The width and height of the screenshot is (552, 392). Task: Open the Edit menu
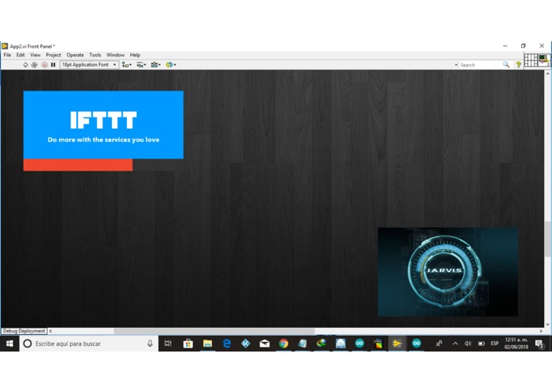[21, 55]
